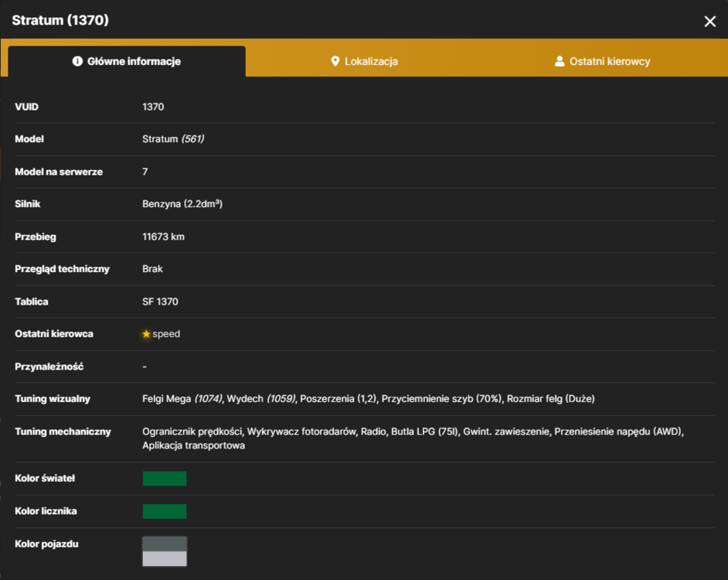Viewport: 728px width, 580px height.
Task: Click the Tablica label
Action: 32,302
